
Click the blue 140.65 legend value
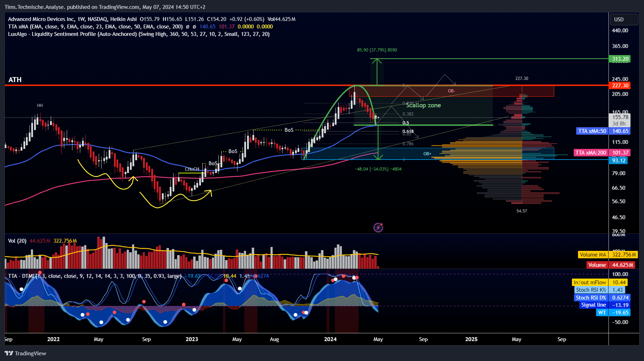pos(207,27)
